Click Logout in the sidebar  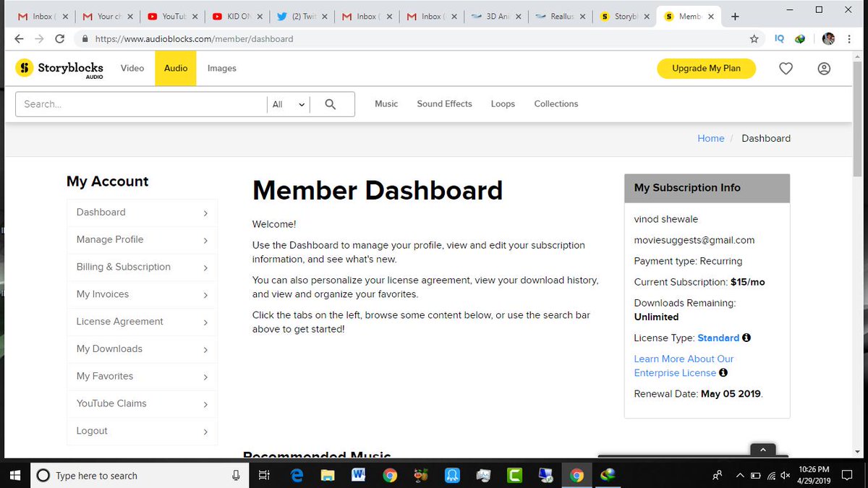tap(142, 431)
